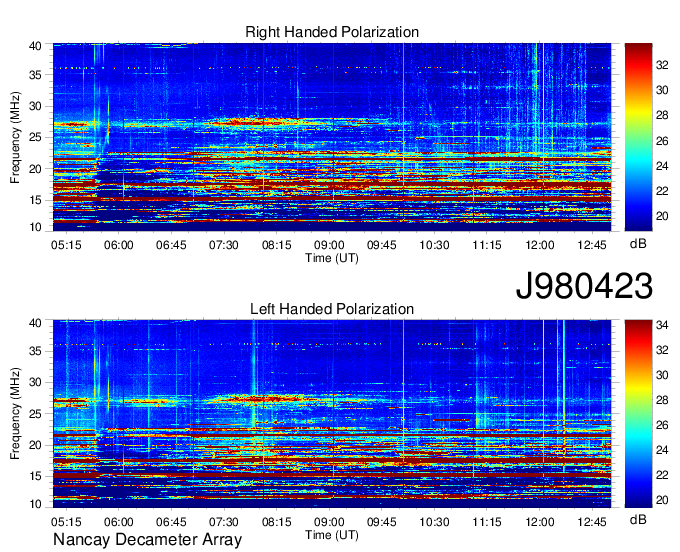Click the Nancay Decameter Array caption
This screenshot has height=552, width=680.
click(x=147, y=540)
